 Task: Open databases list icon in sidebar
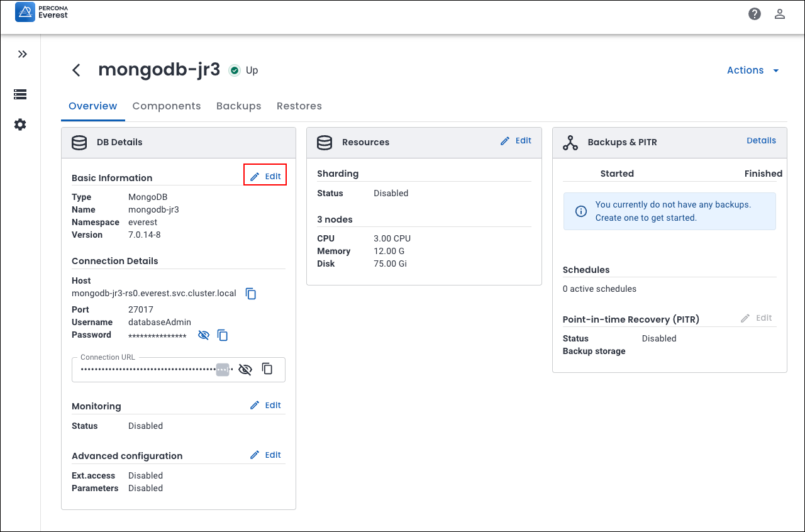[x=20, y=94]
